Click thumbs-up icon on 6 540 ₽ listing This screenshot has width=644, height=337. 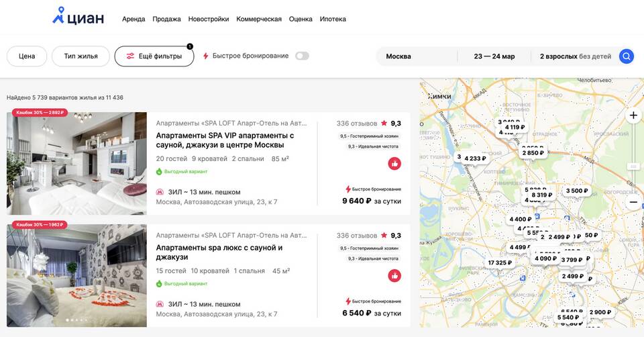394,276
